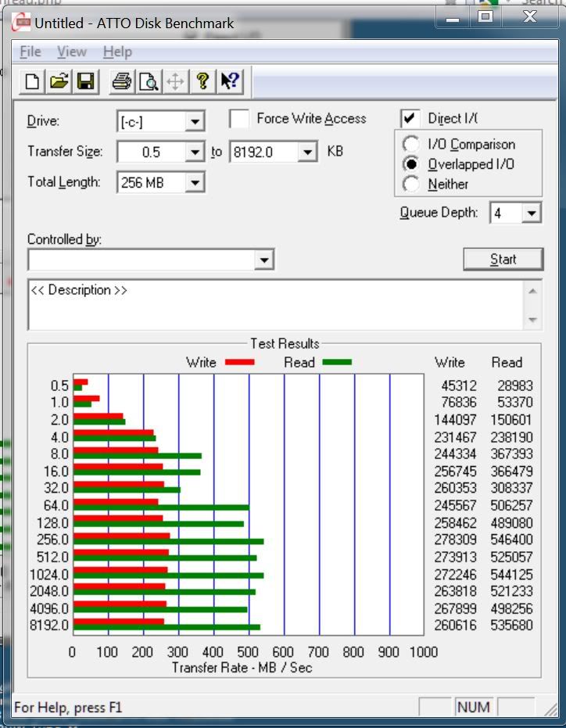Activate the context help pointer icon
566x728 pixels.
coord(230,81)
